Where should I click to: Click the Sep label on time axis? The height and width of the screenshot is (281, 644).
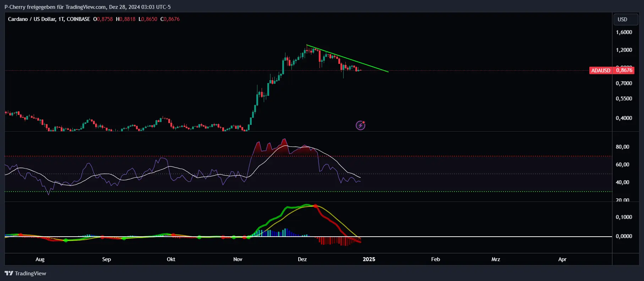(x=107, y=259)
